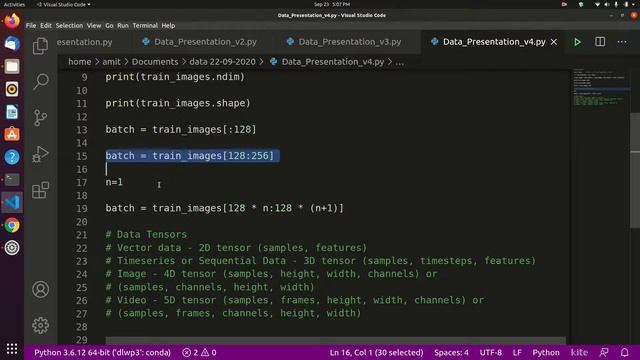Change the UTF-8 file encoding
640x360 pixels.
point(491,352)
